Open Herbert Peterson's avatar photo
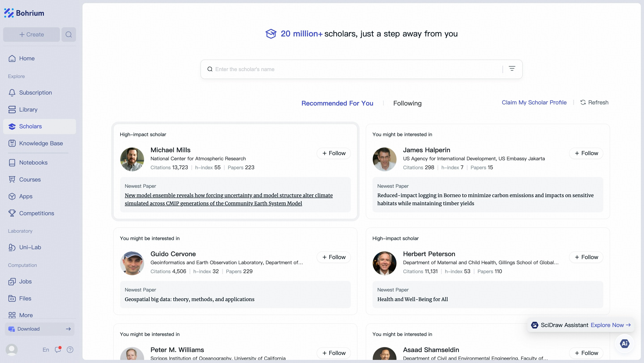This screenshot has height=363, width=644. 385,263
